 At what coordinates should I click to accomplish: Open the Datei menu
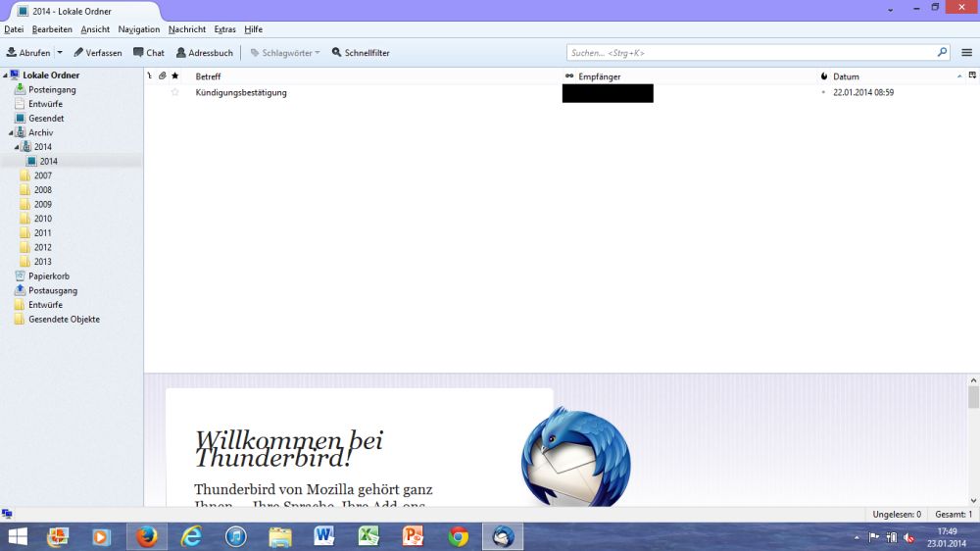[14, 29]
